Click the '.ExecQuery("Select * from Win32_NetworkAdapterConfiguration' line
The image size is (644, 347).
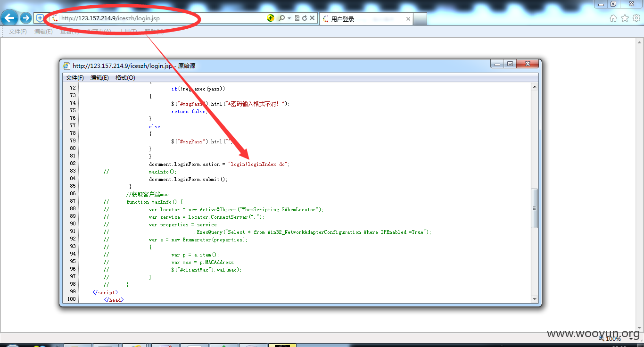click(313, 232)
